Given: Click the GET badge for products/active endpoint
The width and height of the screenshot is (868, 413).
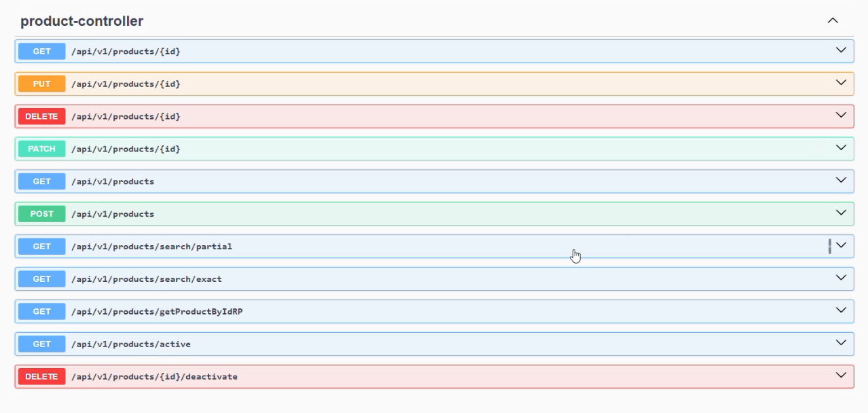Looking at the screenshot, I should tap(41, 344).
